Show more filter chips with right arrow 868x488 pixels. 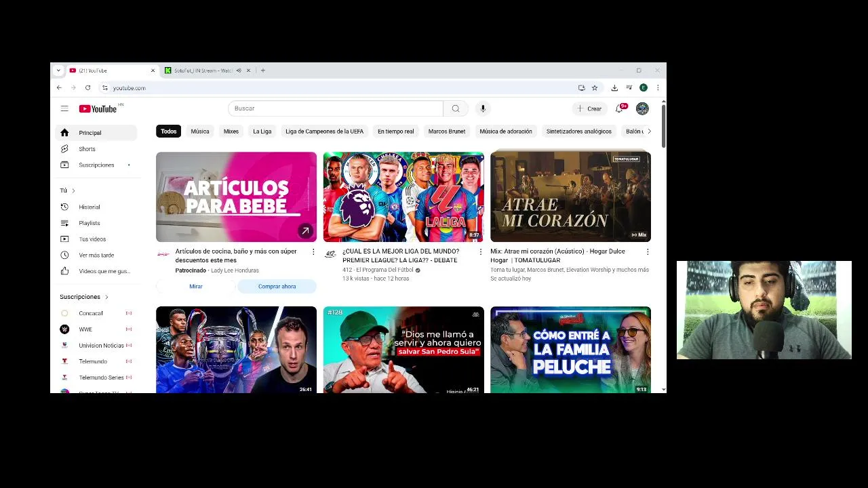point(649,131)
